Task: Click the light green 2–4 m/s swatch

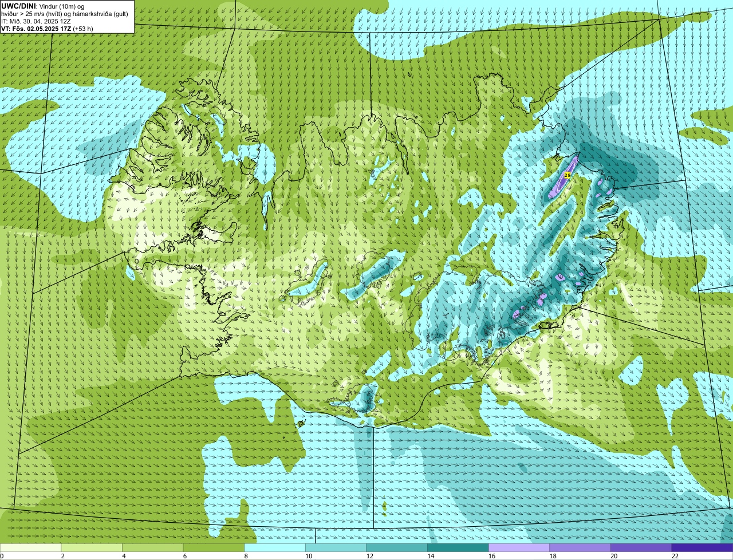Action: [x=92, y=547]
